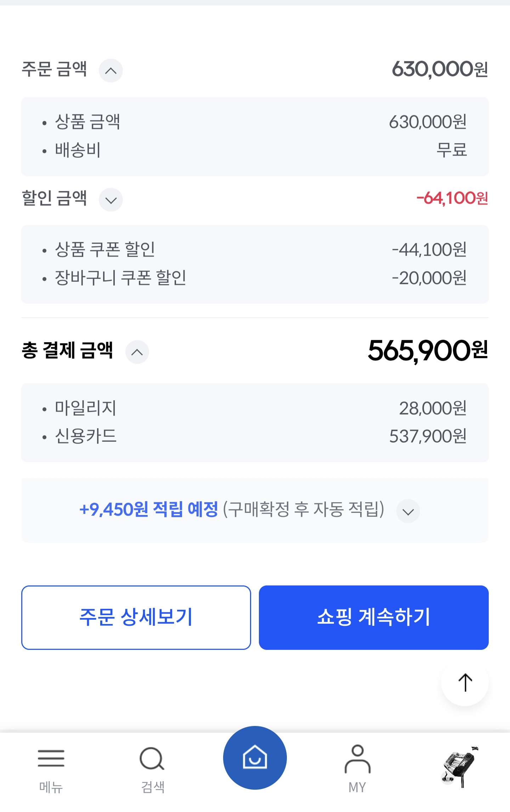510x812 pixels.
Task: Click the 신용카드 payment row label
Action: click(x=86, y=436)
